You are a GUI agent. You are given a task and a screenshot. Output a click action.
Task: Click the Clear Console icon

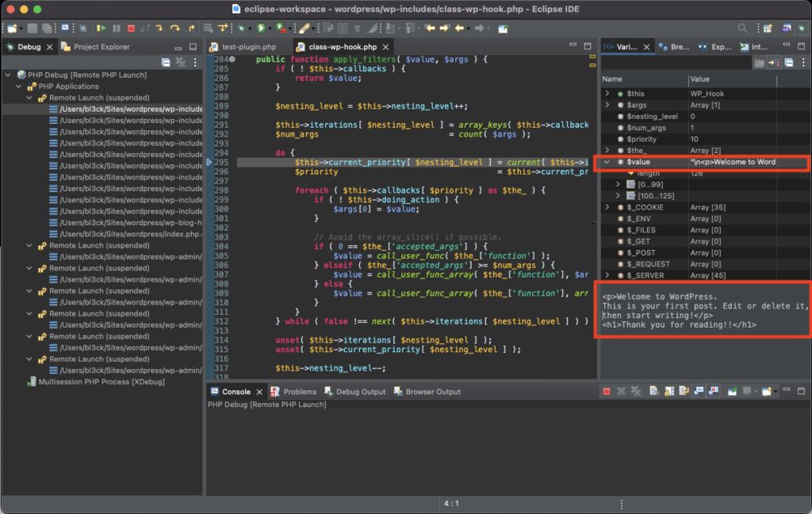(x=654, y=391)
